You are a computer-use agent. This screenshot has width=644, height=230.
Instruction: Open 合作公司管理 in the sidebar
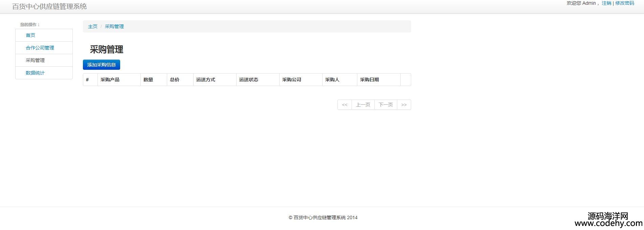[40, 48]
